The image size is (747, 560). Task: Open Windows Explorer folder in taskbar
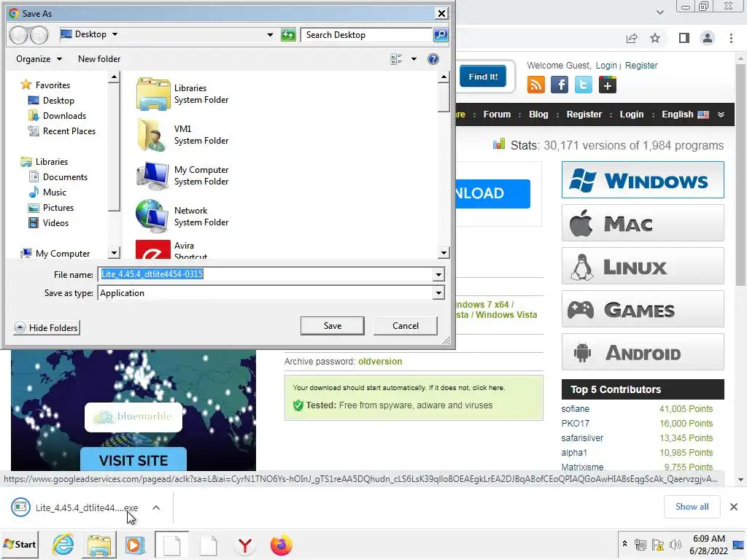[x=99, y=545]
